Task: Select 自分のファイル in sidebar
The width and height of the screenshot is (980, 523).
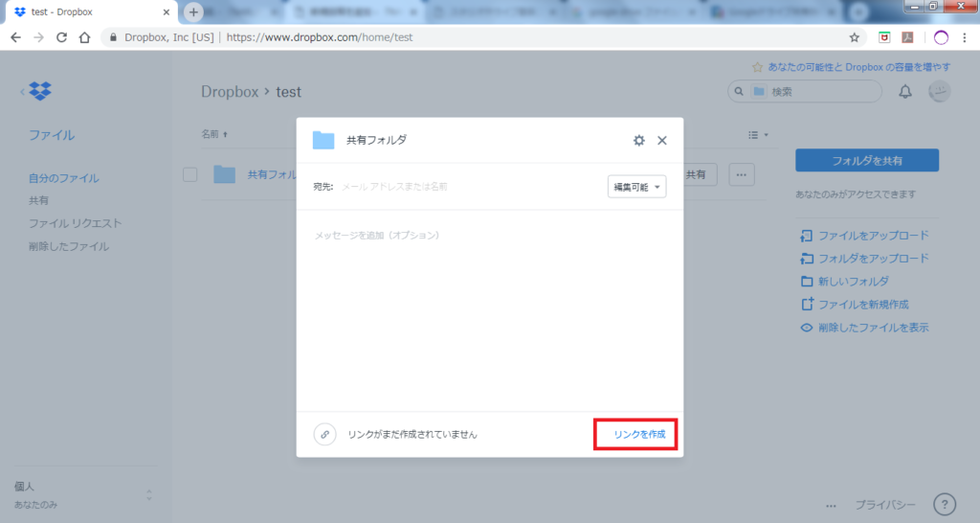Action: click(64, 178)
